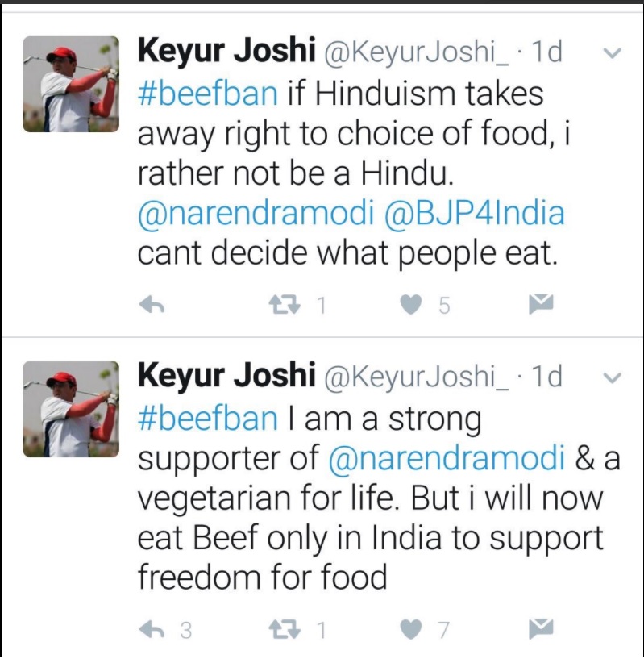Retweet the vegetarian for life tweet
The width and height of the screenshot is (644, 663).
point(284,630)
